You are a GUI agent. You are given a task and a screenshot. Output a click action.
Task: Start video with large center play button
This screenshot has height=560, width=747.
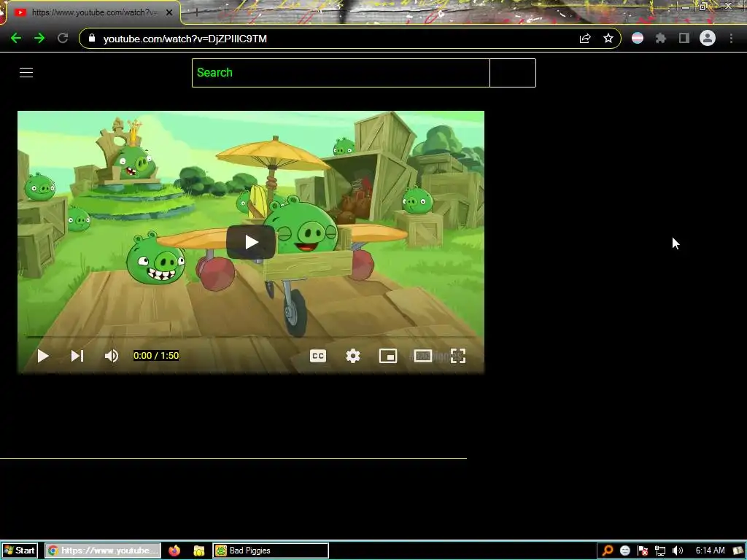[251, 242]
